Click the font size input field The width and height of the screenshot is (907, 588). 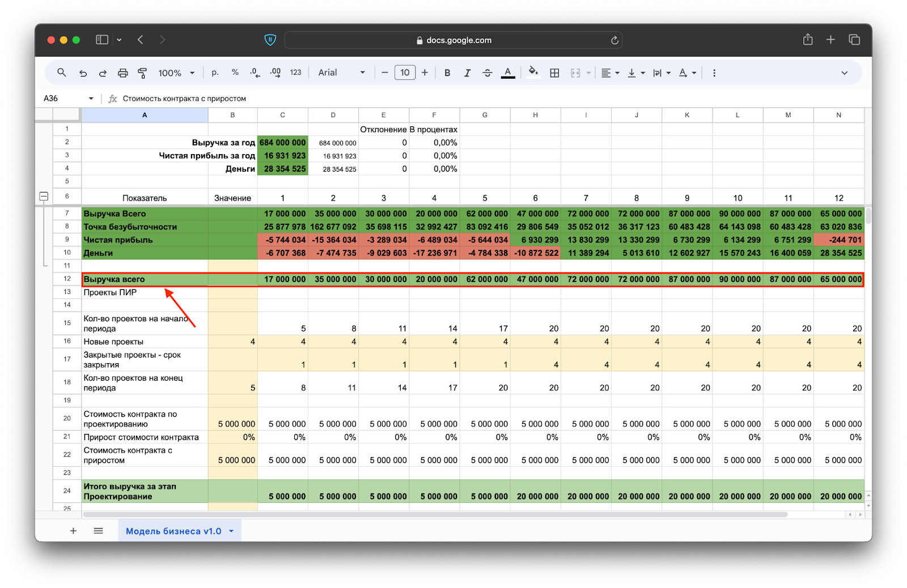click(x=405, y=73)
